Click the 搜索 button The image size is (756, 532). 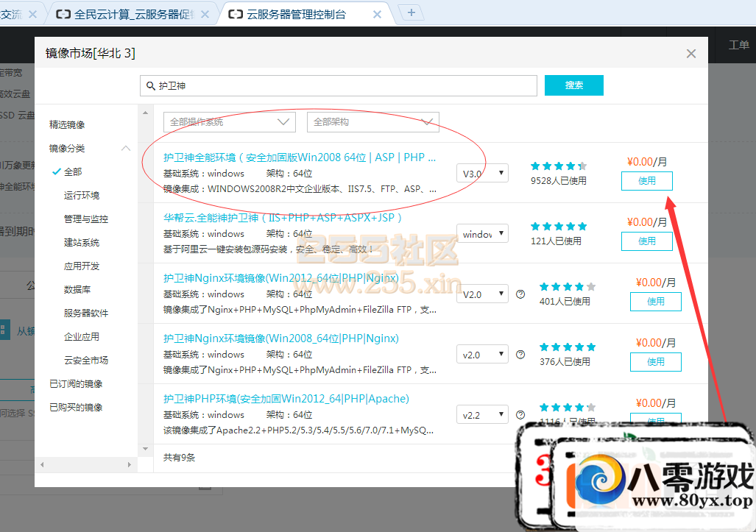point(573,85)
